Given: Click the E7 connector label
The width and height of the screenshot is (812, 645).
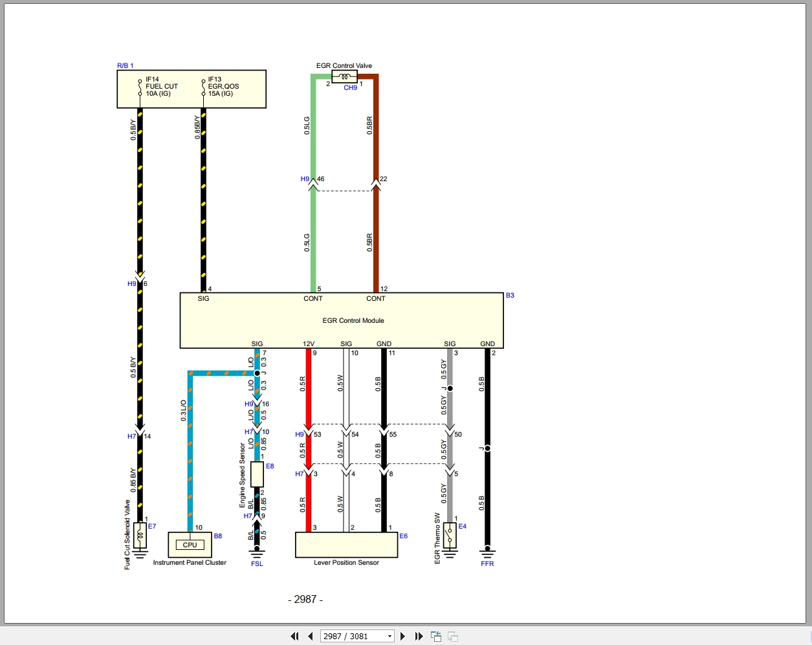Looking at the screenshot, I should 152,526.
